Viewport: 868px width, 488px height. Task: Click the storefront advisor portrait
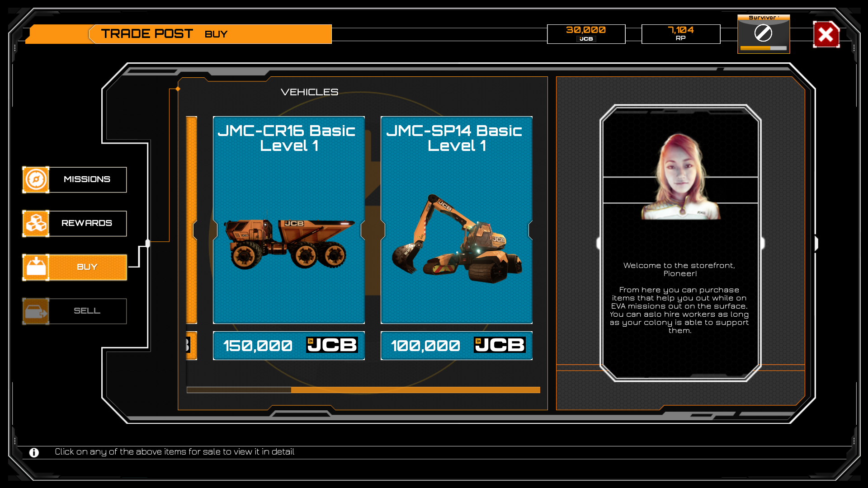680,177
